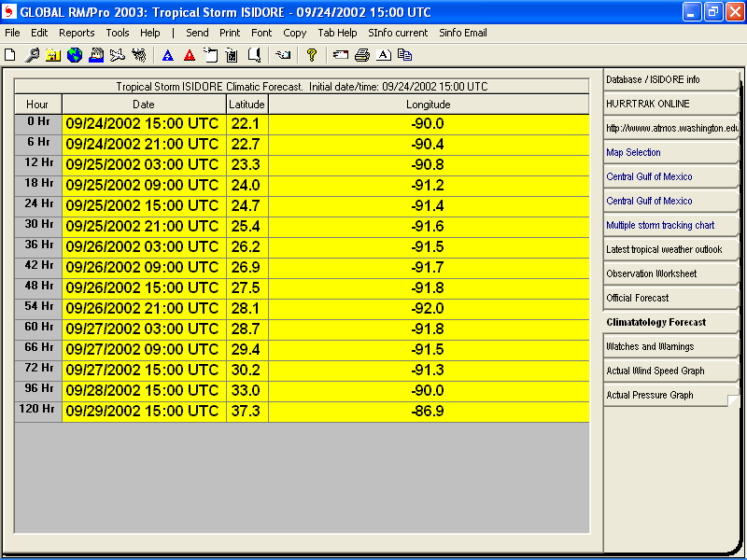Click the yellow folder toolbar icon

(x=52, y=55)
